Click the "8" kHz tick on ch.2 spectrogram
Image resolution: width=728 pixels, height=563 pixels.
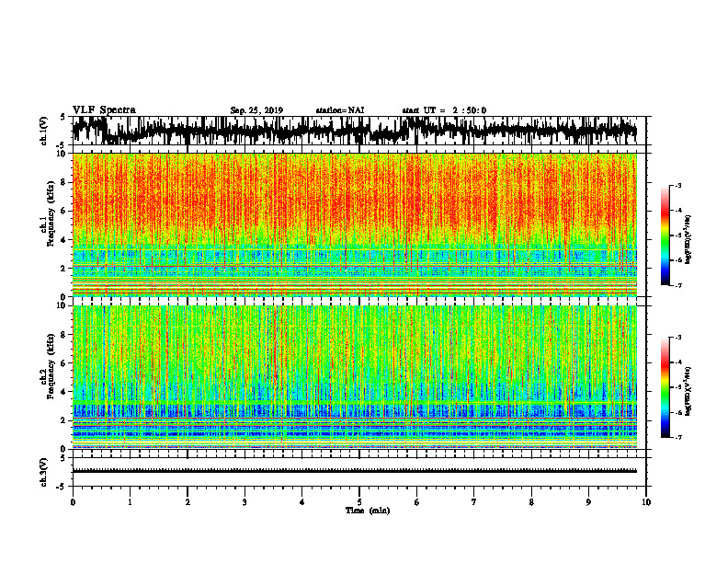click(x=63, y=335)
